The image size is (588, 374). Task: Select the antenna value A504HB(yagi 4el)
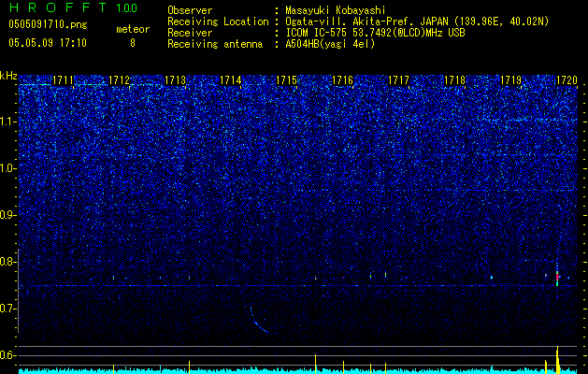pos(330,44)
